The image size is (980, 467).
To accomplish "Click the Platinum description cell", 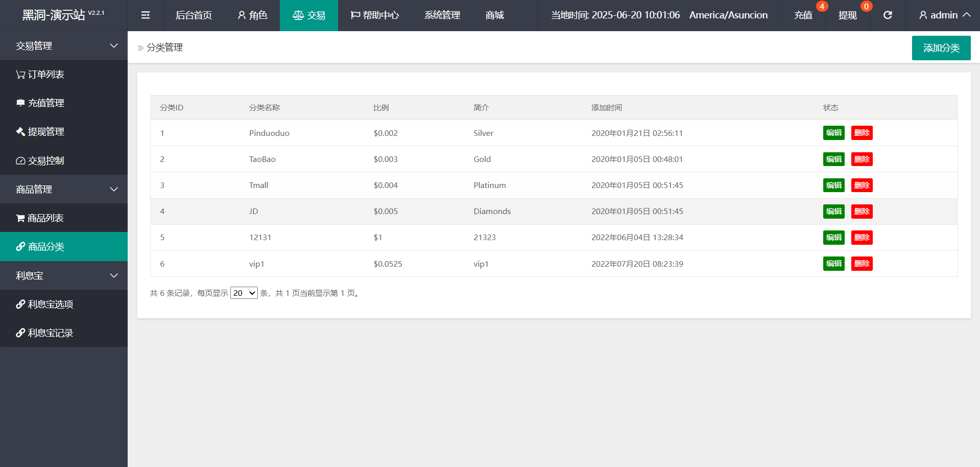I will point(490,185).
